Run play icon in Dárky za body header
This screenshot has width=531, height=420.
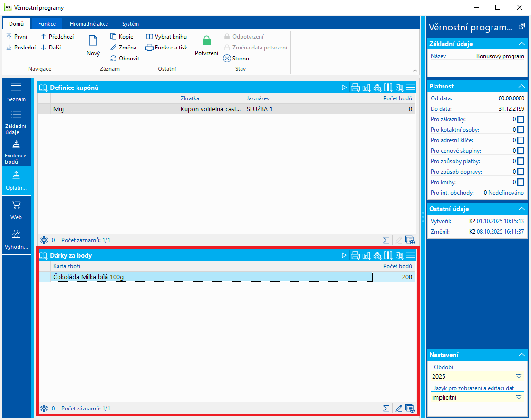pyautogui.click(x=344, y=255)
